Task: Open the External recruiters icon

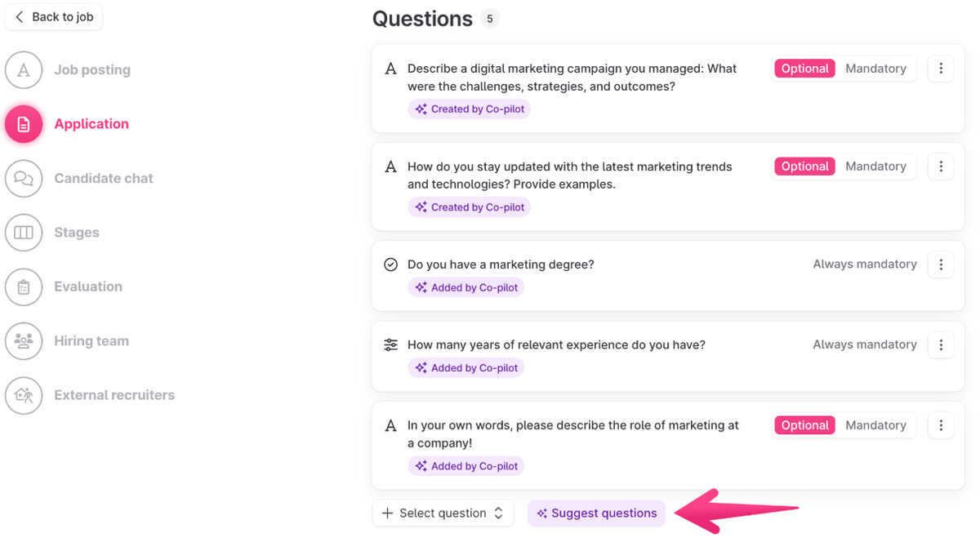Action: pos(24,396)
